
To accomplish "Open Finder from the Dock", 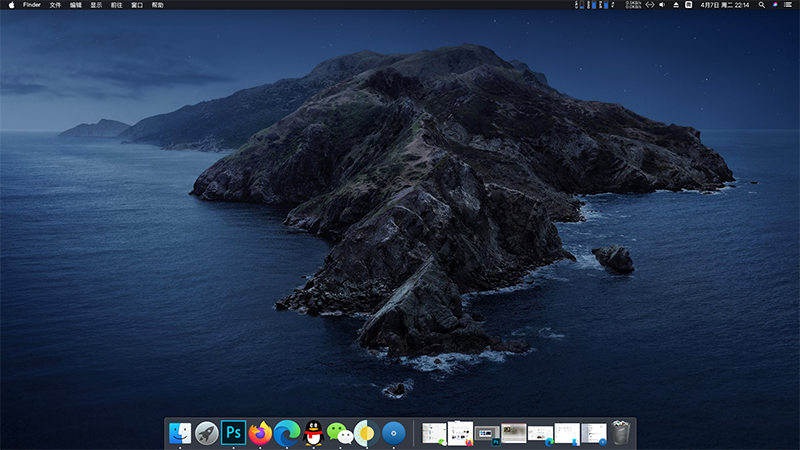I will point(180,433).
